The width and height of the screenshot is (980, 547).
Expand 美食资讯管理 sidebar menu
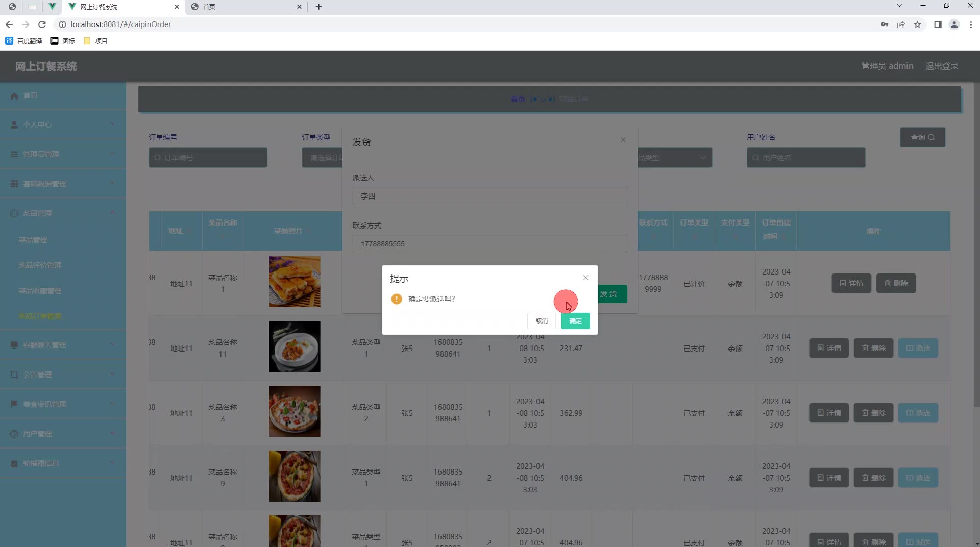click(x=63, y=404)
